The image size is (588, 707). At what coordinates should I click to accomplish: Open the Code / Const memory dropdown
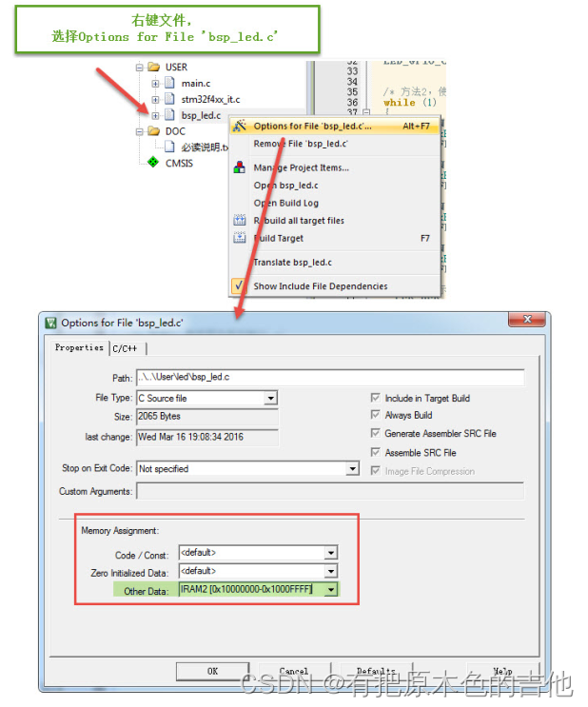(331, 552)
